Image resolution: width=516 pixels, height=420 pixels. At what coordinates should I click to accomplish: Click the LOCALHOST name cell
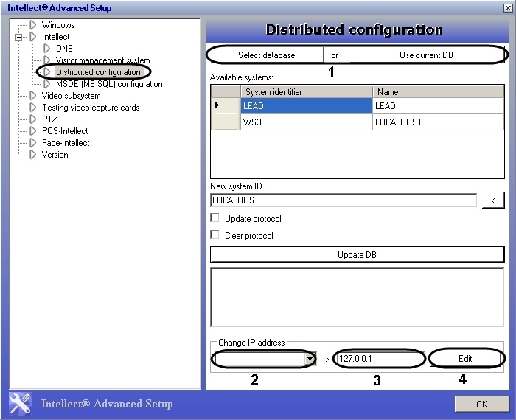point(438,122)
